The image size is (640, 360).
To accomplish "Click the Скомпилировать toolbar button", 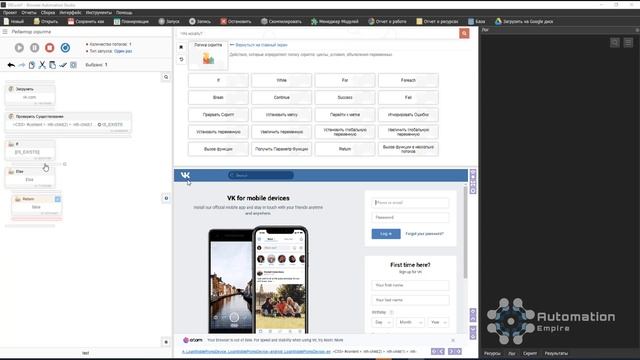I will coord(281,21).
